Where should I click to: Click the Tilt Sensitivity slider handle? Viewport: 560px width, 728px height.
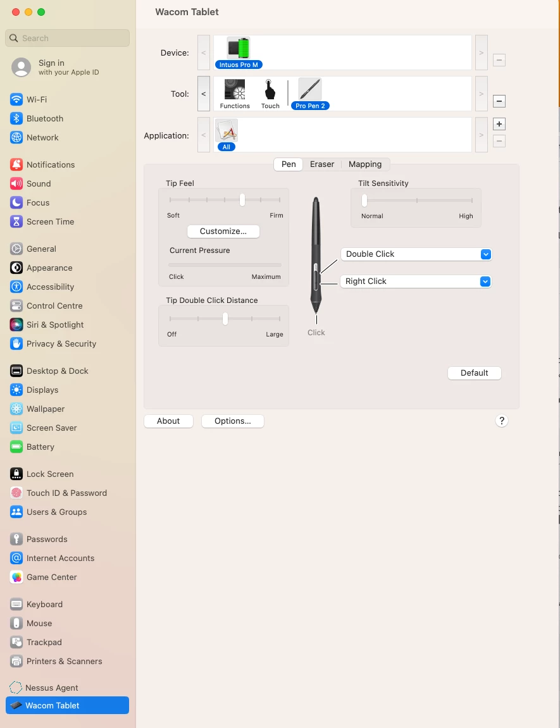364,200
